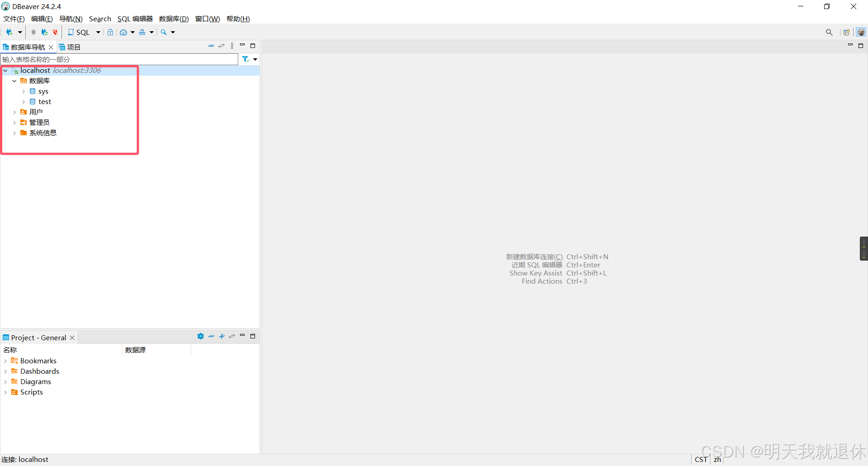The width and height of the screenshot is (868, 466).
Task: Open the SQL 编辑器 menu
Action: click(x=135, y=19)
